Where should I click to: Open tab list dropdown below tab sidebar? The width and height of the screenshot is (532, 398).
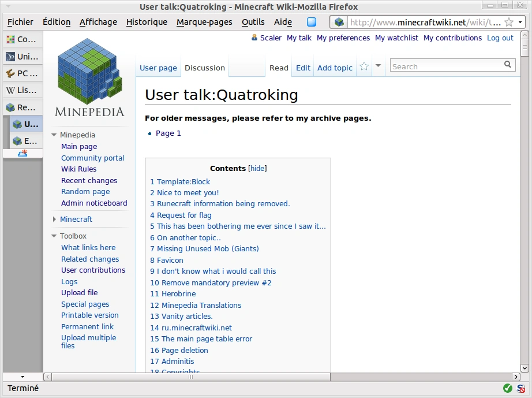pos(23,377)
